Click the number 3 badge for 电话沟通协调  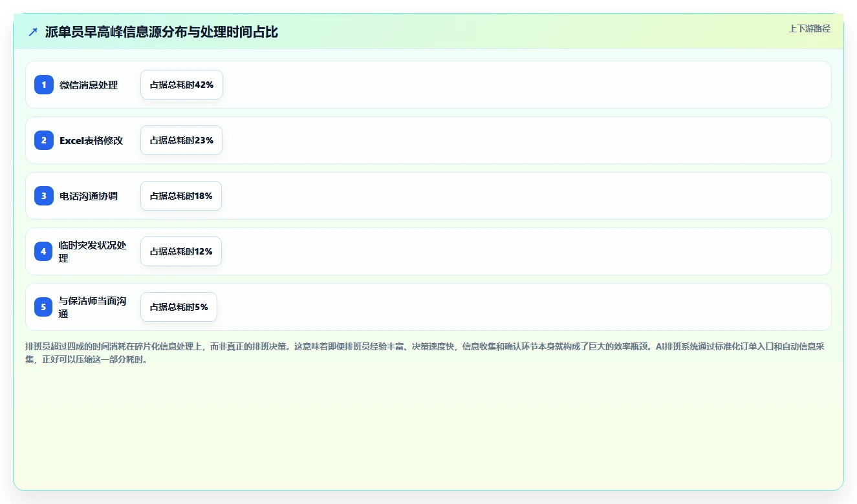(x=44, y=196)
